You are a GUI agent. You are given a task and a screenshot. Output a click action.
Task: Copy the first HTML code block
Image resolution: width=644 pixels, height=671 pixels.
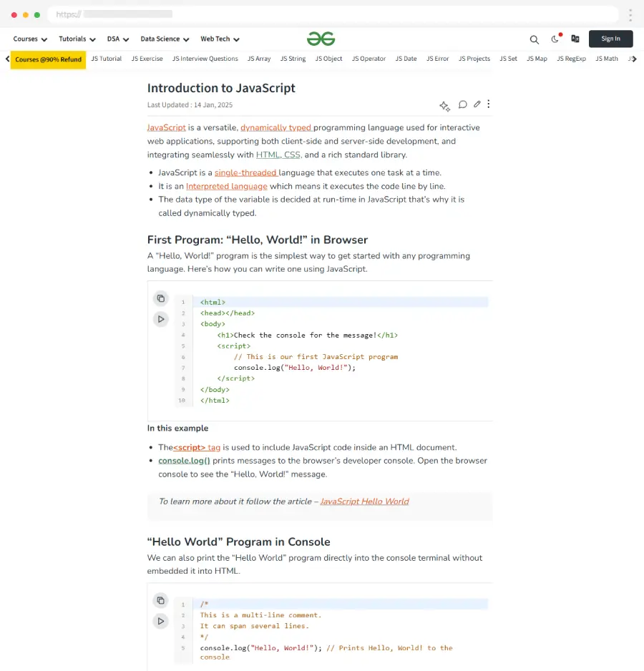coord(161,298)
